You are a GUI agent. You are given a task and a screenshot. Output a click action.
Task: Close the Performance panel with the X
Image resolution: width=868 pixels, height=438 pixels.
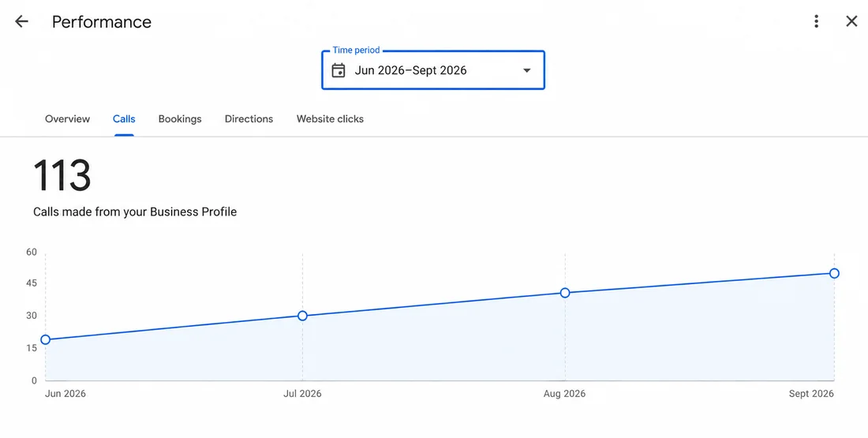tap(851, 21)
